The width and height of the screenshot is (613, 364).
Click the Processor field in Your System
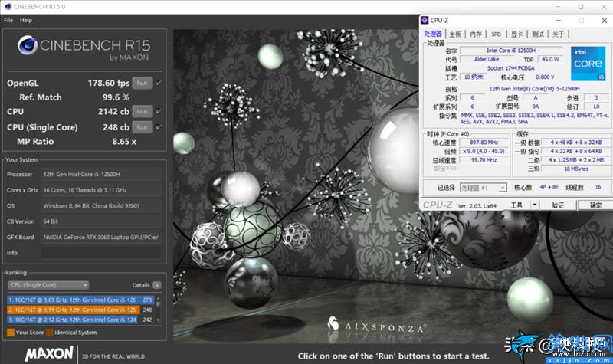pyautogui.click(x=101, y=175)
